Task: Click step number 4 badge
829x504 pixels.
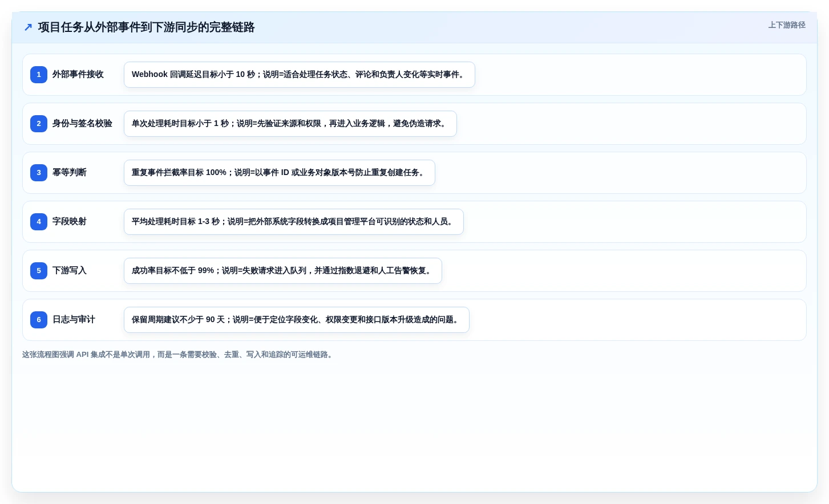Action: point(39,222)
